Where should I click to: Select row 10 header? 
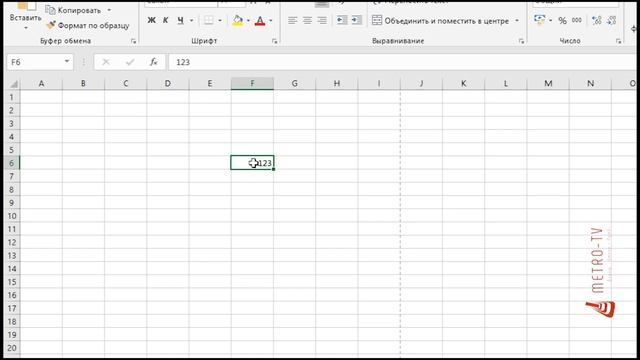pyautogui.click(x=12, y=216)
